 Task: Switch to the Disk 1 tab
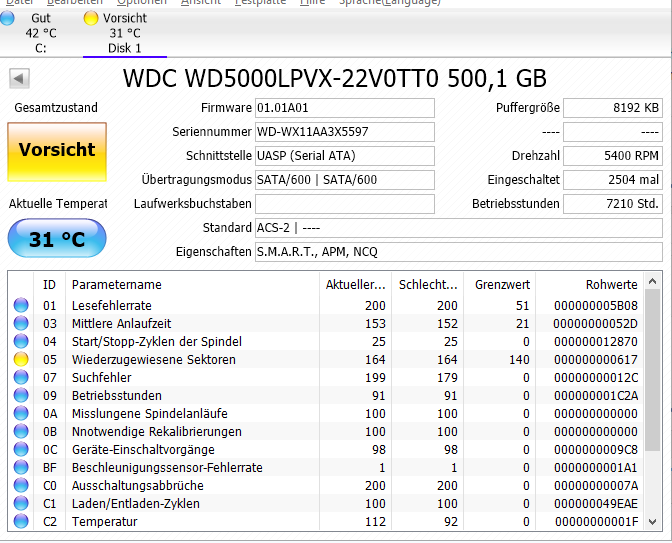tap(125, 33)
